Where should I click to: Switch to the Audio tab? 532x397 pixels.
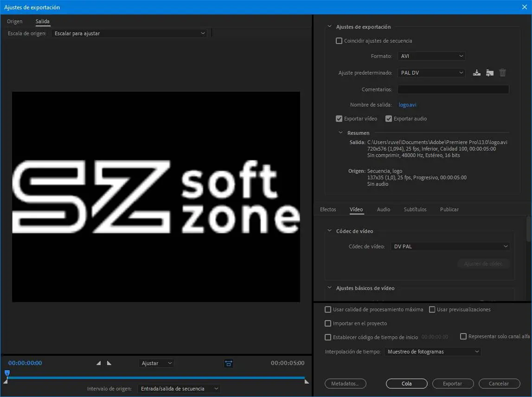coord(383,209)
